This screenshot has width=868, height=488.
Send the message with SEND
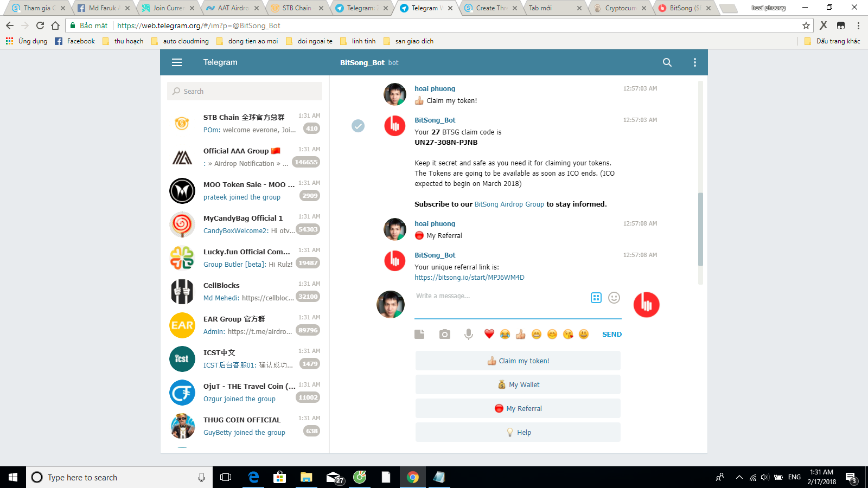point(612,335)
